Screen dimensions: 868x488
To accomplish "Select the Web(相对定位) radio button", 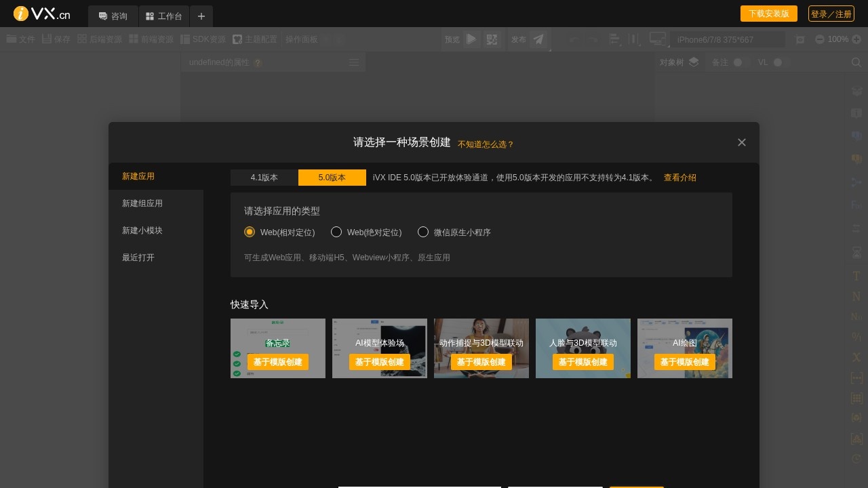I will pos(250,232).
